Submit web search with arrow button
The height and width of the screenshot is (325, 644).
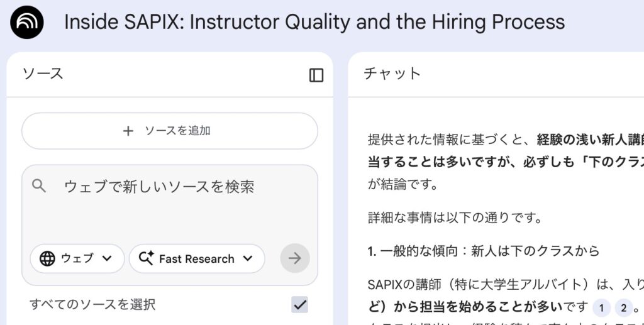point(295,258)
